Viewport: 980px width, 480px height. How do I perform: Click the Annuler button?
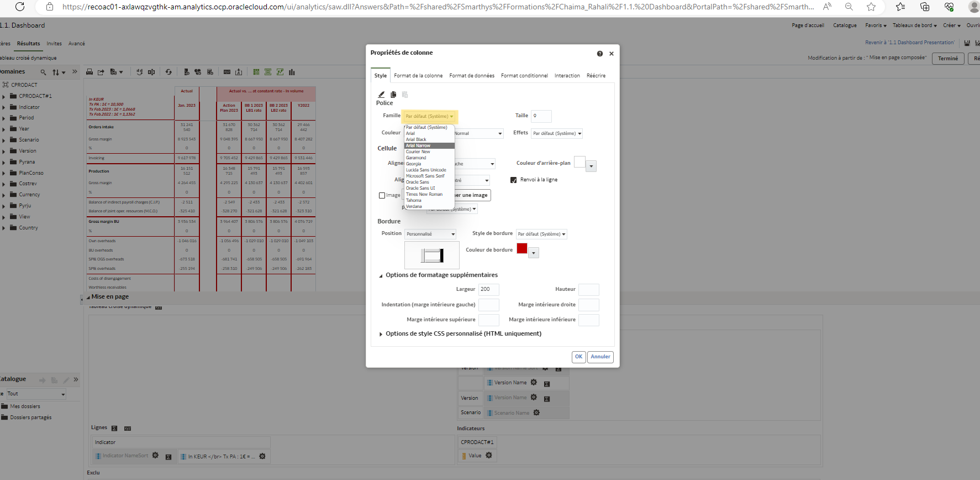pyautogui.click(x=600, y=357)
